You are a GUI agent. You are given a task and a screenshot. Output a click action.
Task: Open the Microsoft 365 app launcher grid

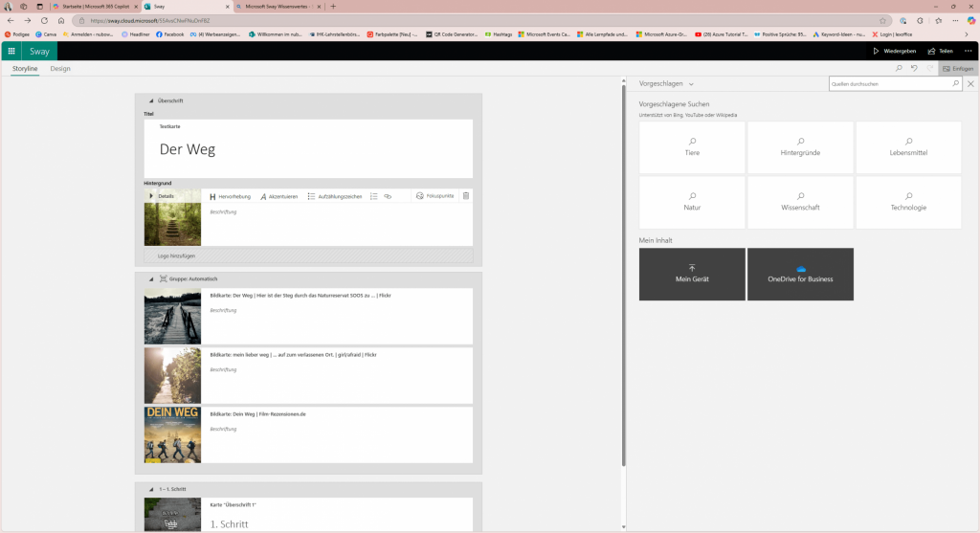(x=11, y=52)
